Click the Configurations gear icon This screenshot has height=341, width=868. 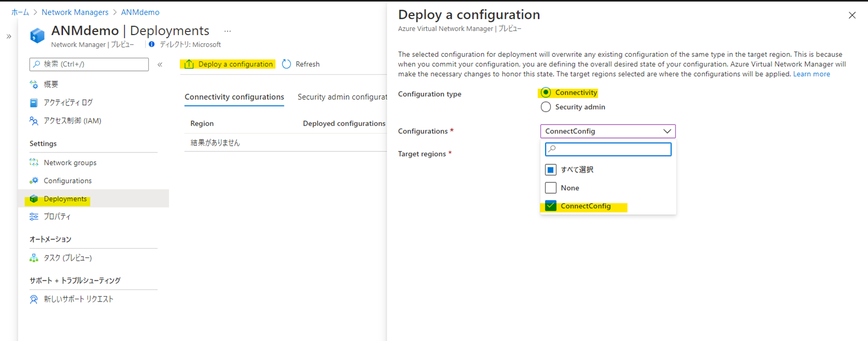point(34,180)
